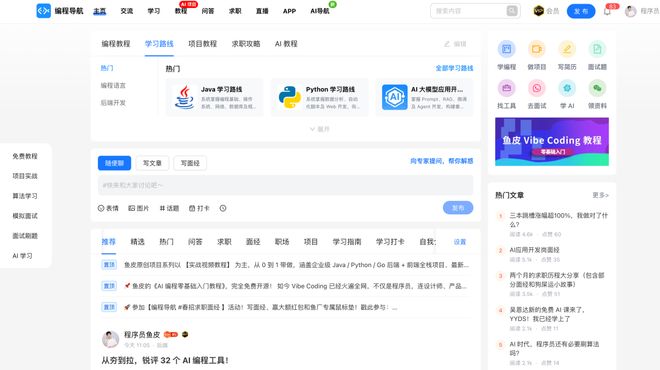Select the 精选 feed tab
This screenshot has height=370, width=660.
138,242
